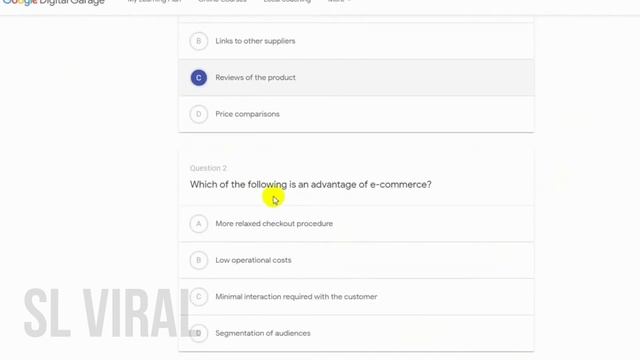
Task: Click the selected C circle for Reviews of the product
Action: 199,78
